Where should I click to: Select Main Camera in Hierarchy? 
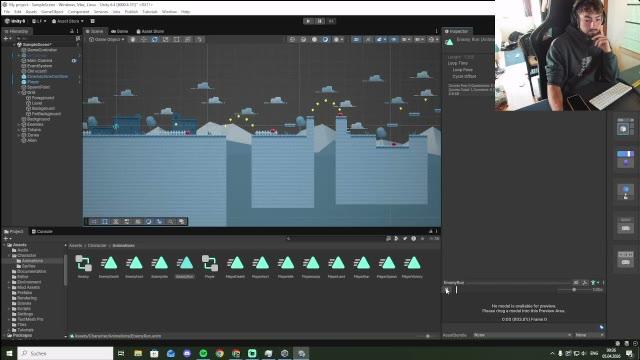point(39,60)
